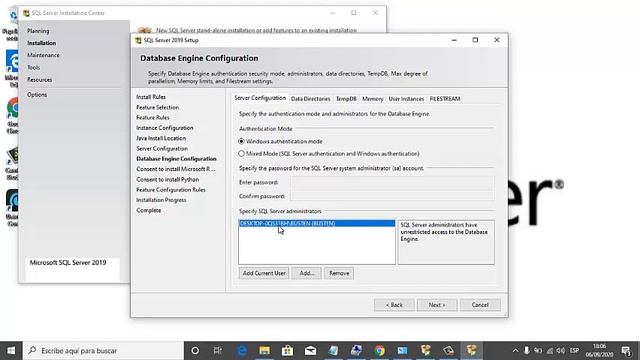Screen dimensions: 640x360
Task: Click Install Rules step in setup sidebar
Action: (151, 97)
